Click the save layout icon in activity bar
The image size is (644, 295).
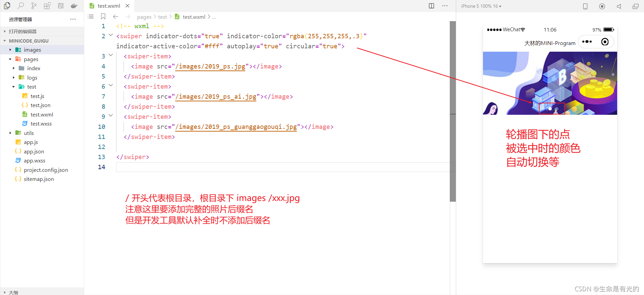[x=61, y=6]
